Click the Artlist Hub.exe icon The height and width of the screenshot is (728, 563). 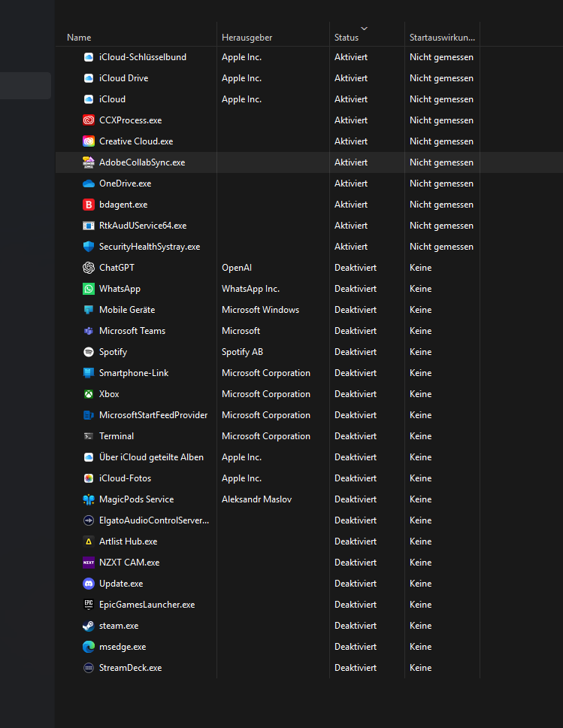[x=89, y=541]
